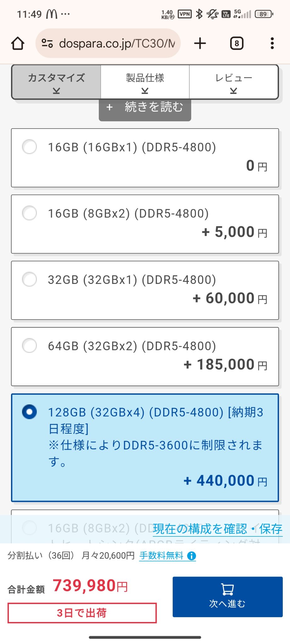Expand the 製品仕様 section chevron

(145, 91)
